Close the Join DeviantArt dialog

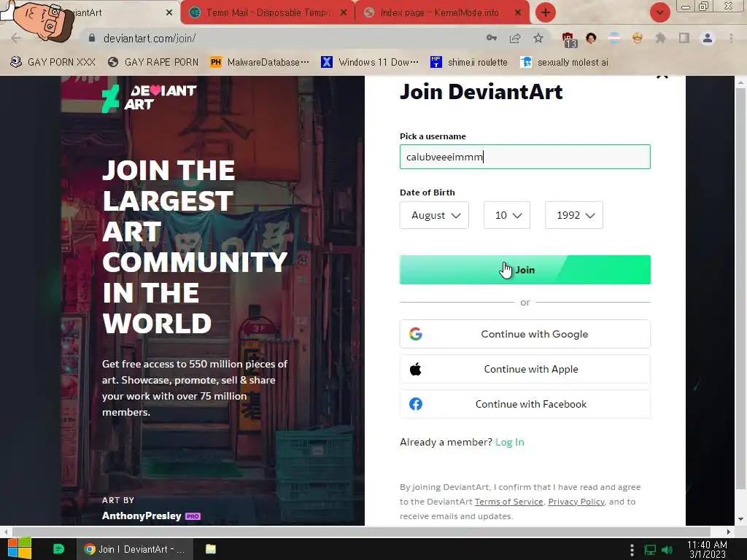point(662,76)
